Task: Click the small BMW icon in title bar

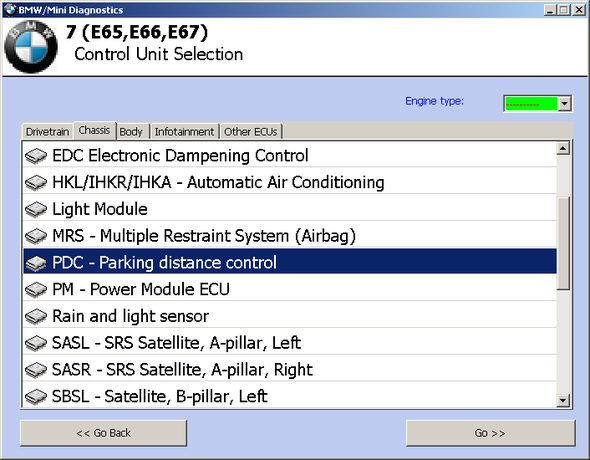Action: (x=10, y=9)
